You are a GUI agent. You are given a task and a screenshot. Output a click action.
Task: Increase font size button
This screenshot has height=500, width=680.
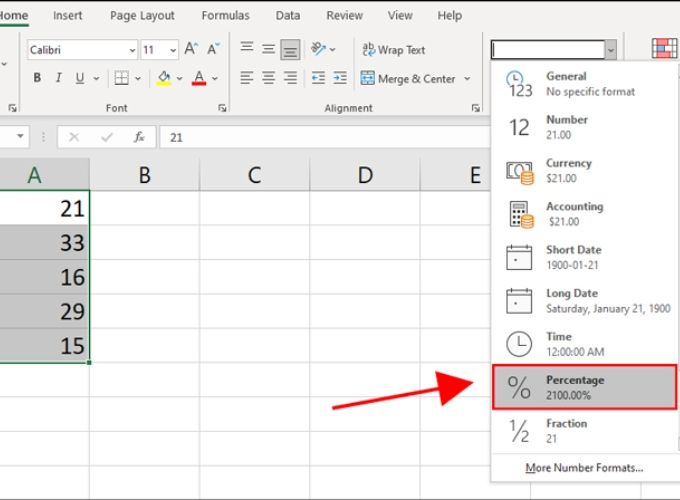pos(191,49)
